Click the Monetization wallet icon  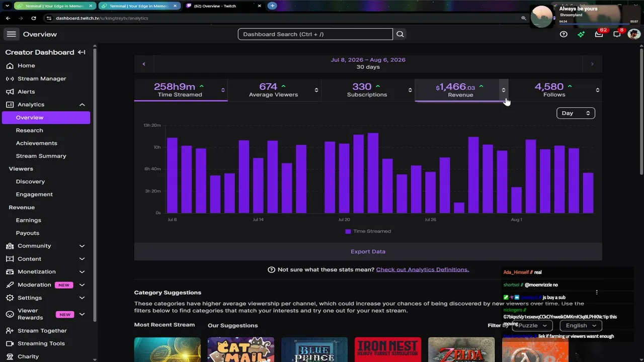(x=10, y=272)
